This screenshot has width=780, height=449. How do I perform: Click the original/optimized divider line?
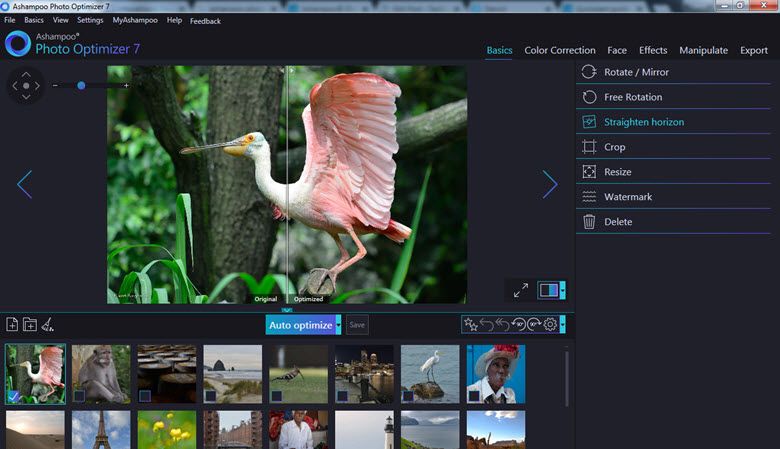pos(287,184)
